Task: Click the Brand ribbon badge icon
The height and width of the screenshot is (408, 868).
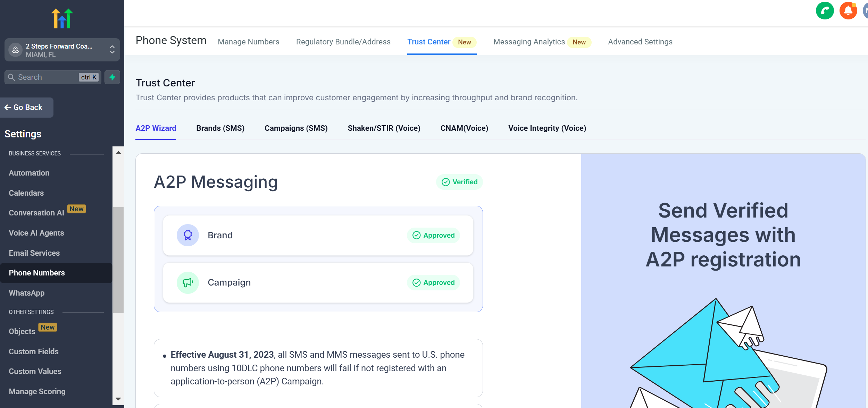Action: (x=187, y=235)
